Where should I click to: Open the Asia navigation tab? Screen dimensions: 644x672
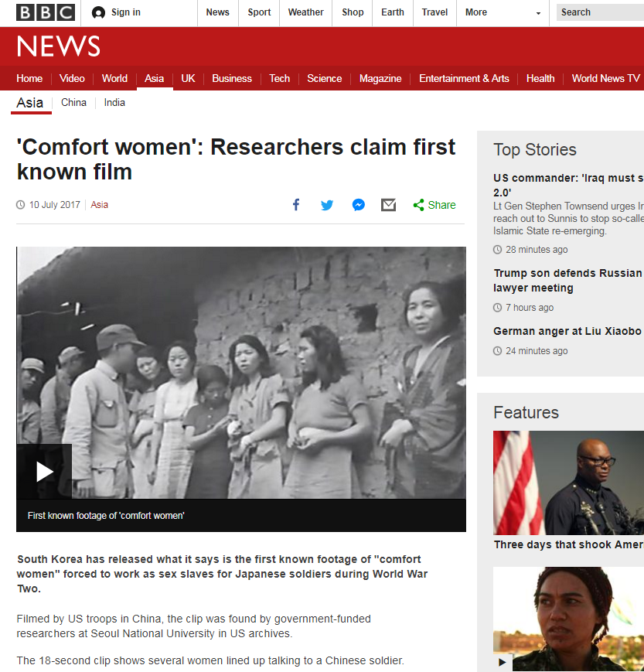(x=155, y=78)
